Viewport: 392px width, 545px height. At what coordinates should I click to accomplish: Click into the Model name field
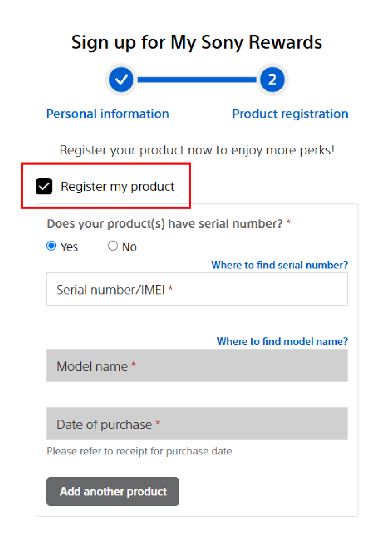point(197,366)
